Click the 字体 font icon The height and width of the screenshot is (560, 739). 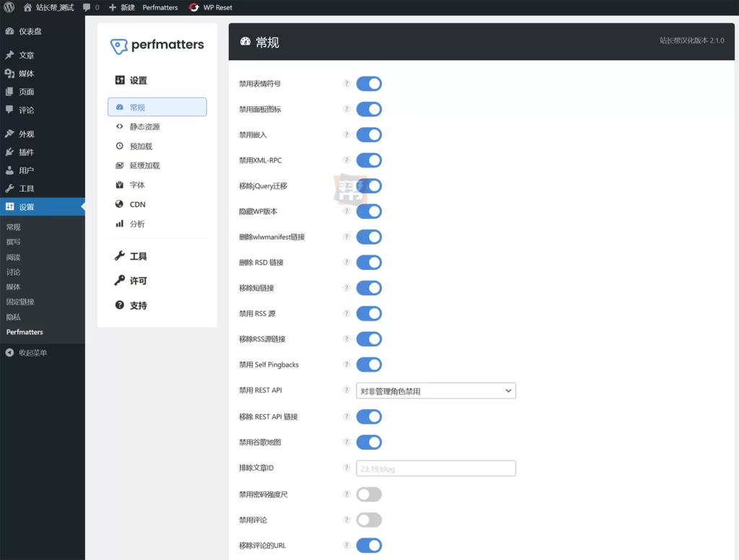pos(119,185)
